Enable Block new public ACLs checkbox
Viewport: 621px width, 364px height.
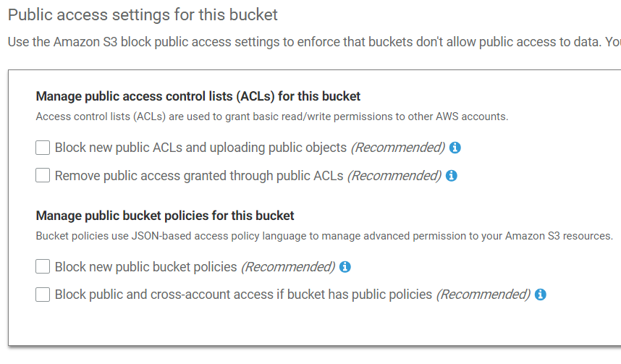point(43,148)
